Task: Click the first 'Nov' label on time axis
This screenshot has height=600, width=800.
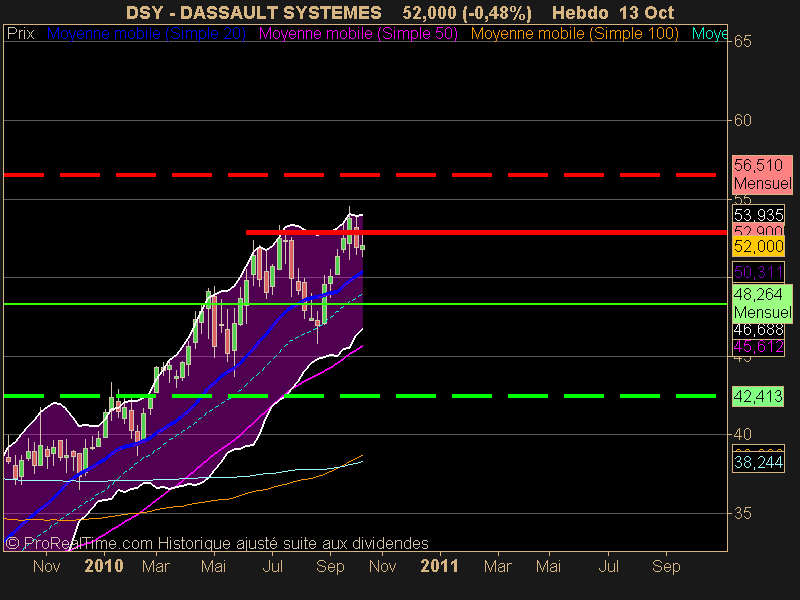Action: [46, 566]
